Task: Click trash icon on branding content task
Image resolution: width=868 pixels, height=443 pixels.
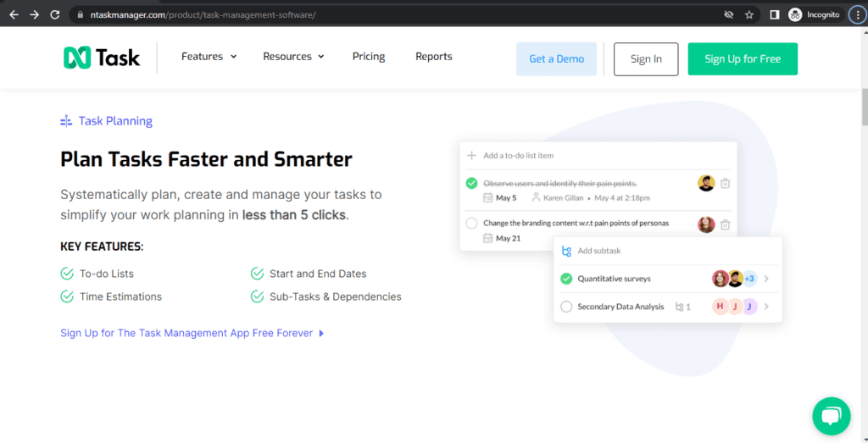Action: (x=726, y=224)
